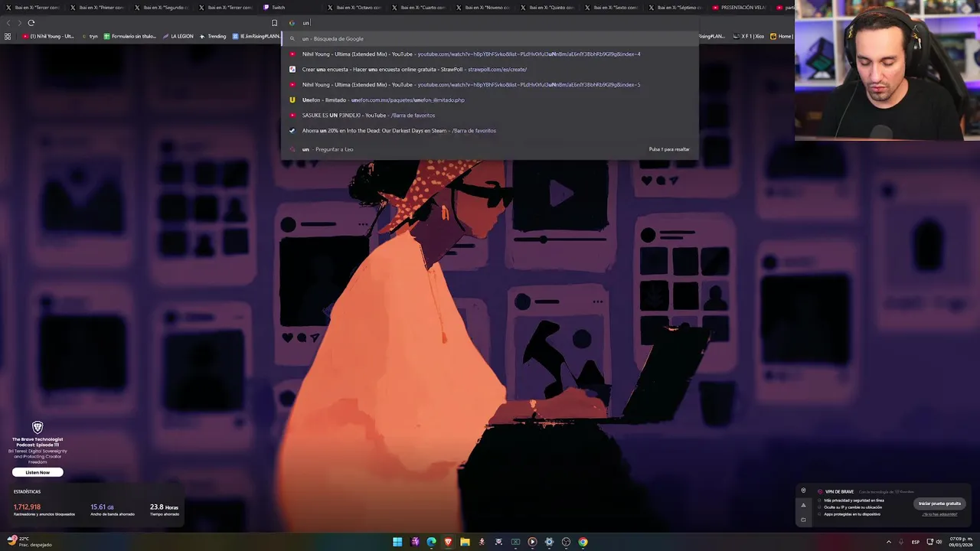Click the browser back arrow
The height and width of the screenshot is (551, 980).
pyautogui.click(x=8, y=23)
